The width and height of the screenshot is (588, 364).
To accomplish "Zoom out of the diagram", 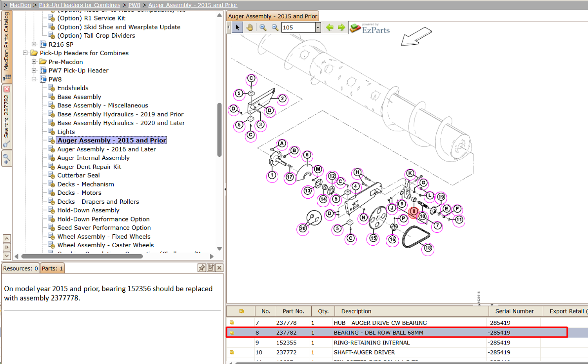I will pyautogui.click(x=275, y=27).
